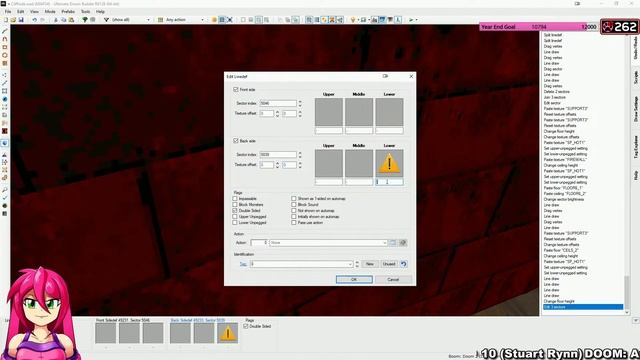Click the green tree Things filter icon
The height and width of the screenshot is (360, 640).
[85, 20]
